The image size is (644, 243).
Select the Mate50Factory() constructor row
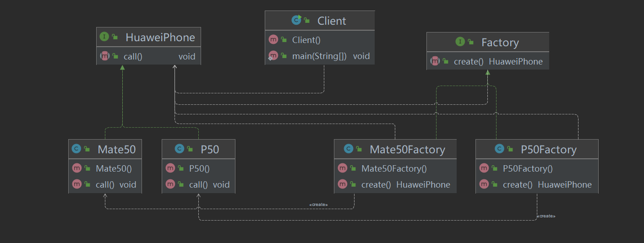[x=395, y=168]
